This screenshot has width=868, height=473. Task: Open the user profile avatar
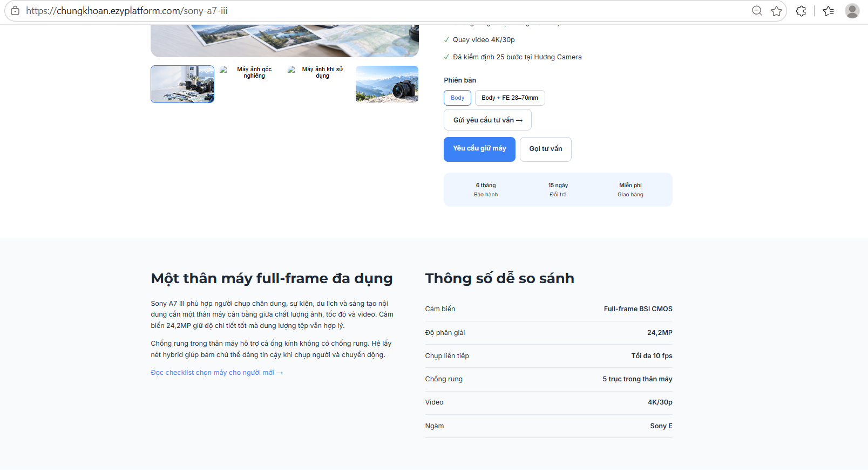pyautogui.click(x=852, y=11)
